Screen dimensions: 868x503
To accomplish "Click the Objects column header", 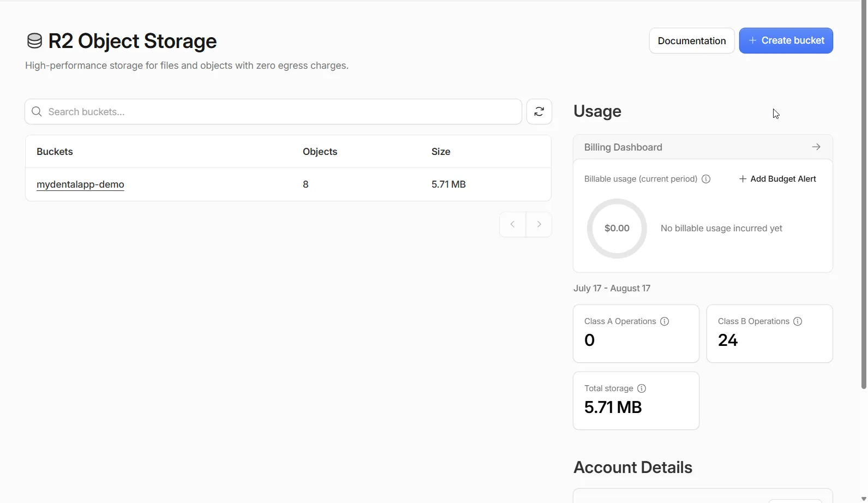I will [x=320, y=152].
